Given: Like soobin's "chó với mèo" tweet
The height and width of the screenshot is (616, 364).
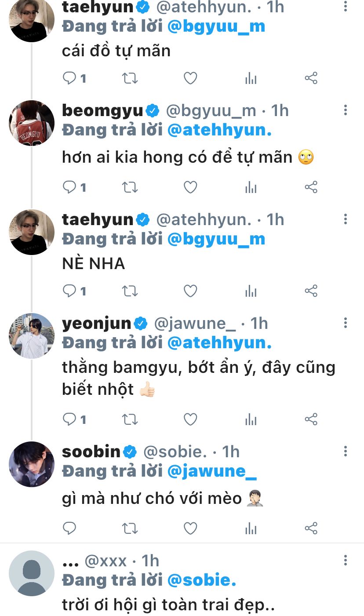Looking at the screenshot, I should pos(190,528).
